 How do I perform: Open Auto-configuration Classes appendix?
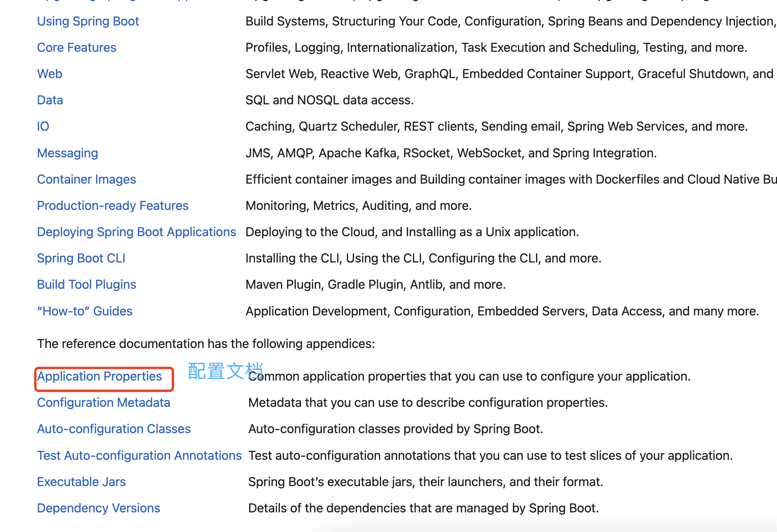(113, 429)
